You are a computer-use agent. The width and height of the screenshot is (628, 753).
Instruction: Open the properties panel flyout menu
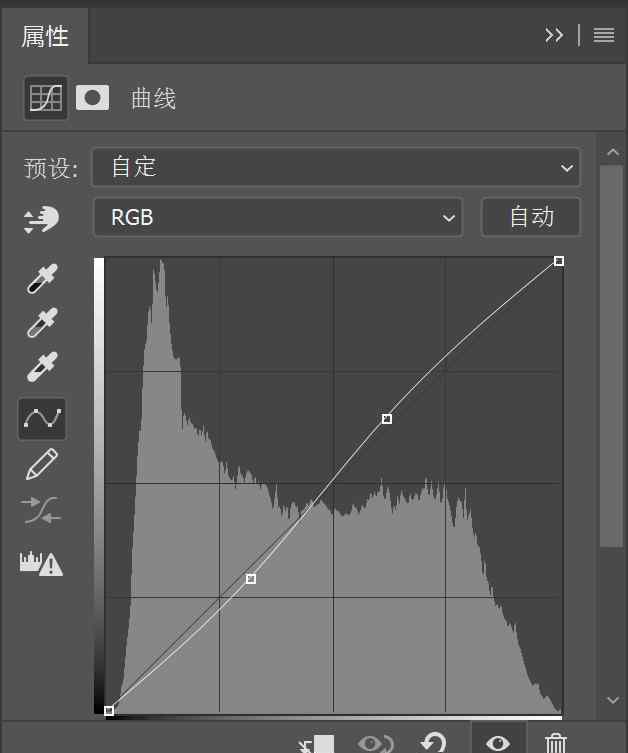pos(604,35)
